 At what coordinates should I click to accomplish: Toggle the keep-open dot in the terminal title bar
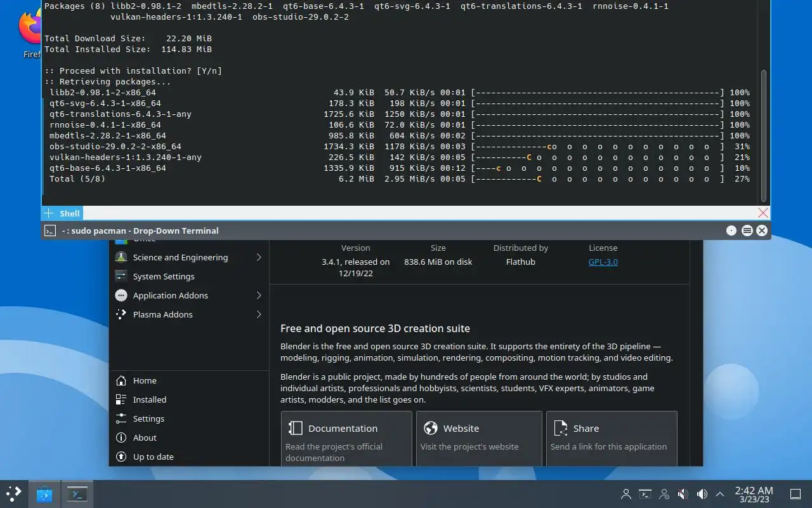tap(731, 231)
